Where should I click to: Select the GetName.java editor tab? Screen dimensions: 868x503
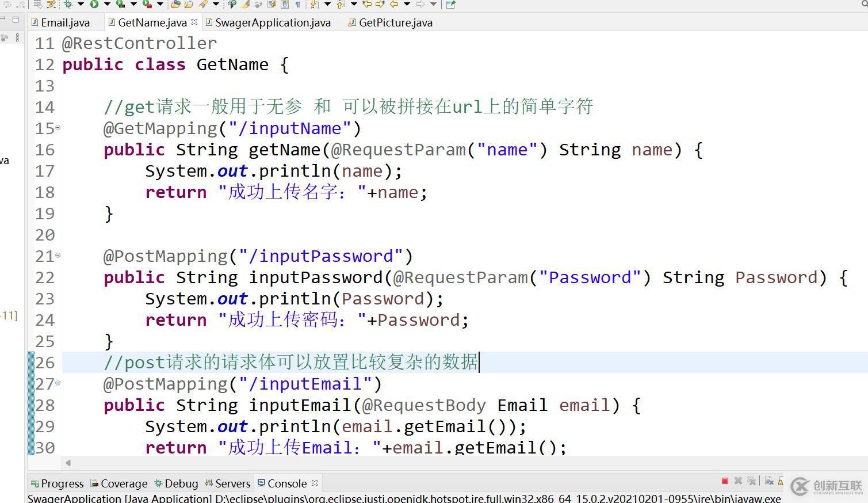[x=147, y=22]
